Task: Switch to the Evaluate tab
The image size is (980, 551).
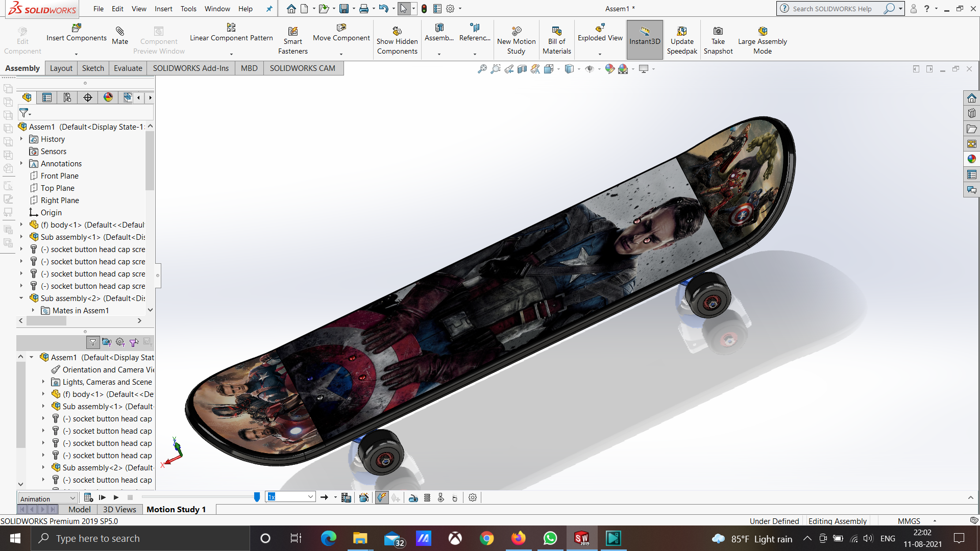Action: point(128,68)
